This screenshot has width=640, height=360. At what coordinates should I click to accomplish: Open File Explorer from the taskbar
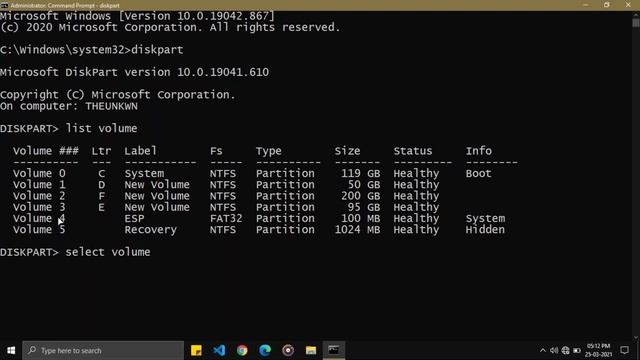(x=311, y=350)
